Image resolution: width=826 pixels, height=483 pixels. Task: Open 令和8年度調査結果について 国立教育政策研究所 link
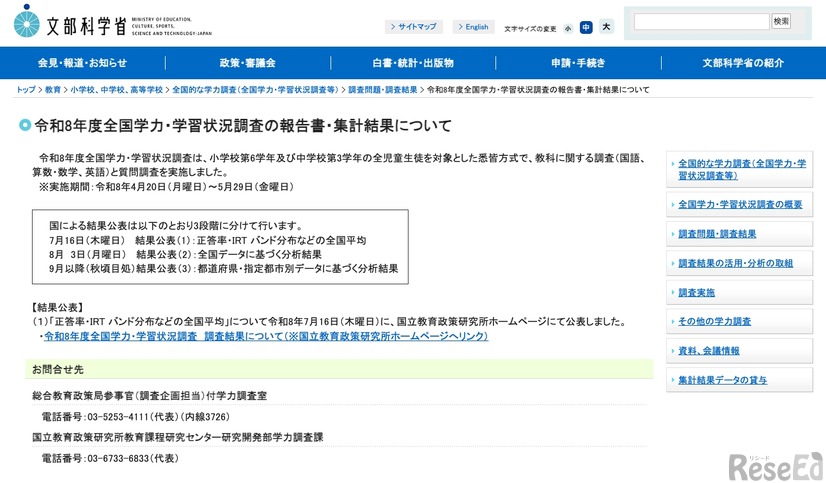click(x=266, y=336)
